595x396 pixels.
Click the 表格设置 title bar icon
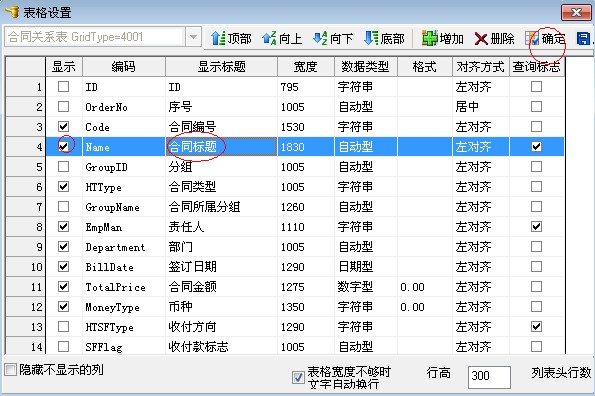[x=12, y=12]
